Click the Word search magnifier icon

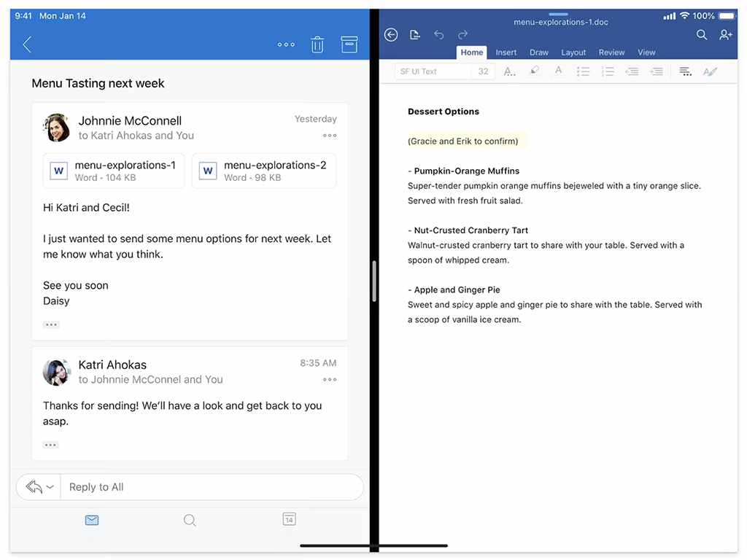point(701,35)
